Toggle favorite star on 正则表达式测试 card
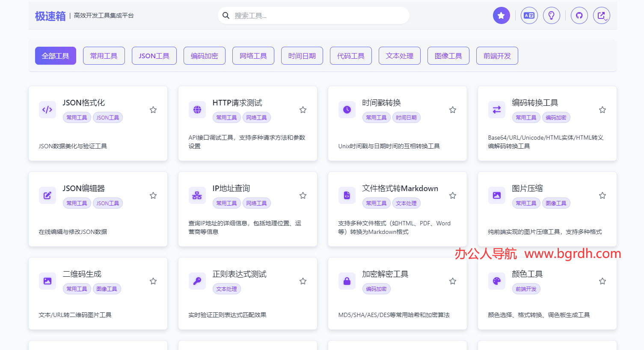Viewport: 644px width, 350px height. point(303,281)
